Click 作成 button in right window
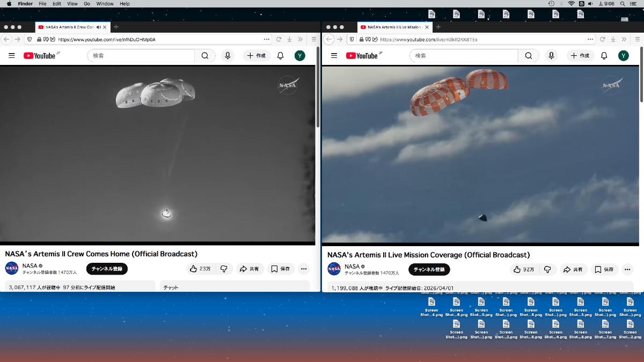This screenshot has width=644, height=362. click(x=580, y=56)
